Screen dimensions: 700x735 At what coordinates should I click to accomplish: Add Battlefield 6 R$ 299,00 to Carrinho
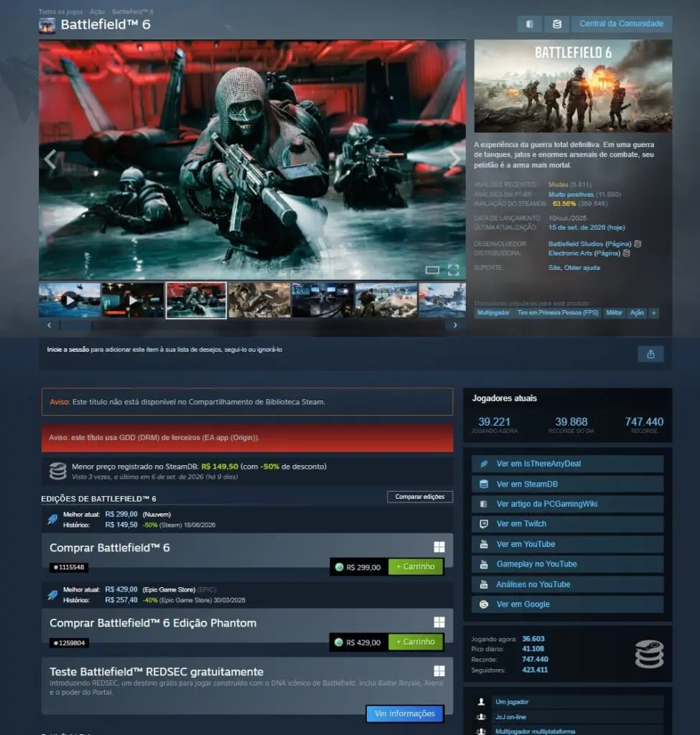click(x=416, y=567)
